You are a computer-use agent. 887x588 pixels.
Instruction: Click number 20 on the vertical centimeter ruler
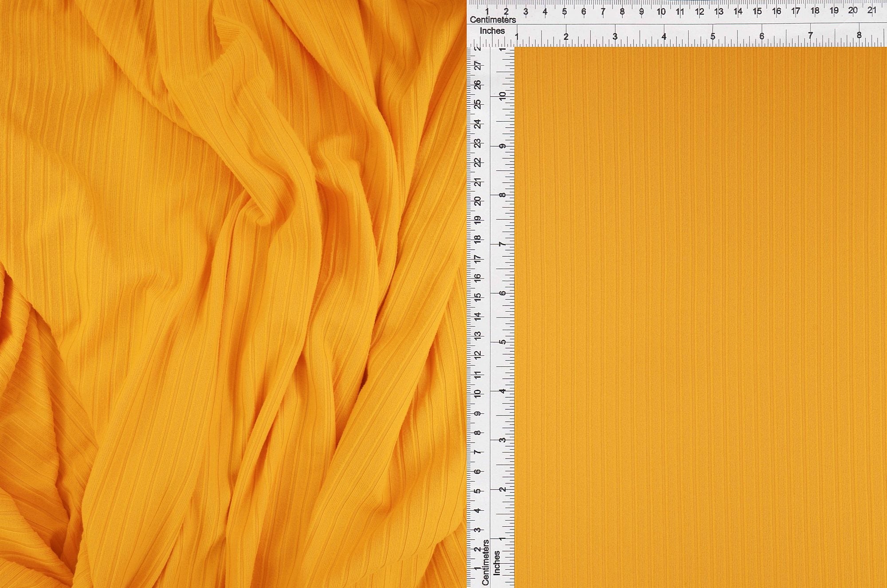point(478,201)
